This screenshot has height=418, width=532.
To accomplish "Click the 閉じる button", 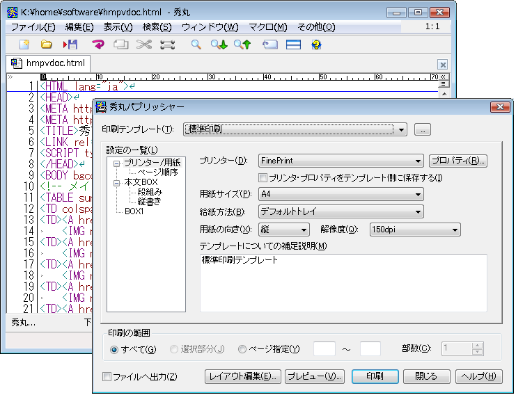I will [426, 376].
